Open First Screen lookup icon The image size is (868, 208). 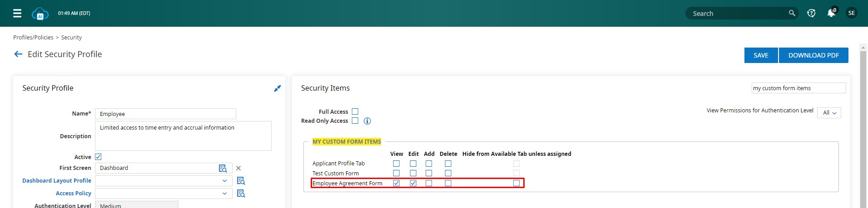click(x=223, y=168)
